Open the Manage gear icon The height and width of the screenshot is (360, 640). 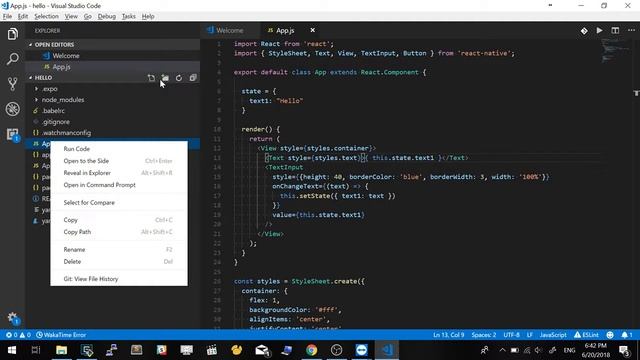(x=13, y=318)
